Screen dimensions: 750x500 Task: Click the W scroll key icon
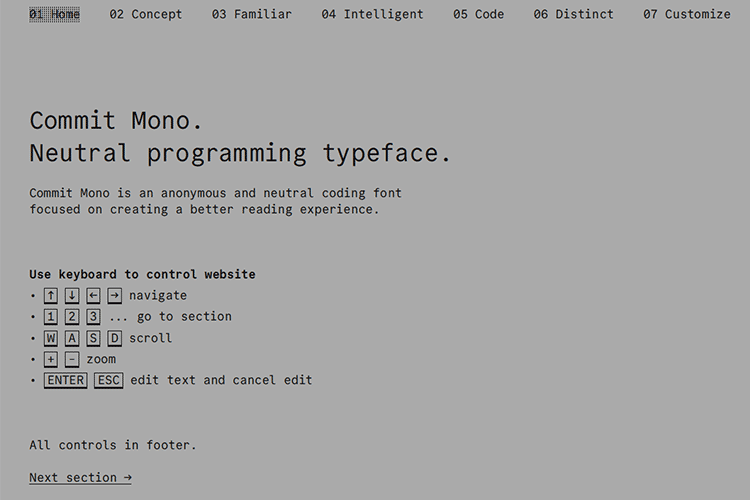click(51, 339)
